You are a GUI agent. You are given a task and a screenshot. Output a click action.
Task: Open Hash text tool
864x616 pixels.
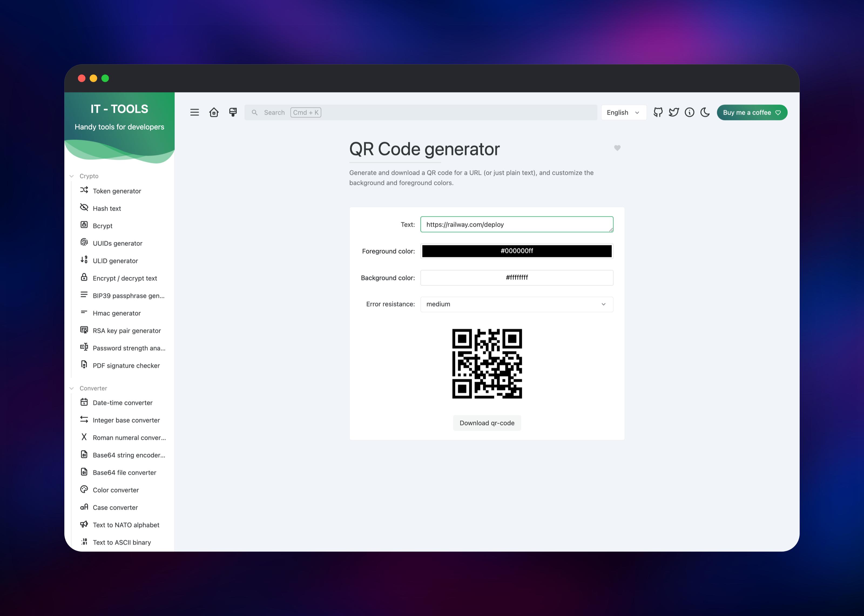107,209
